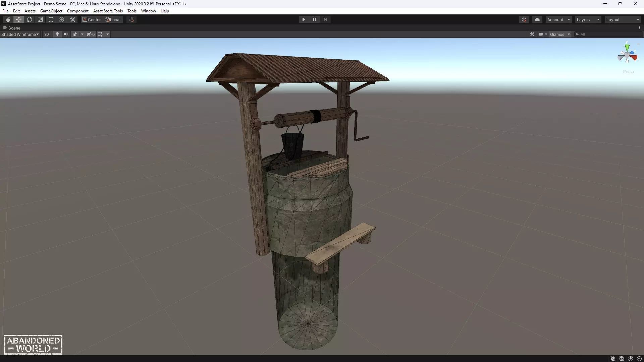644x362 pixels.
Task: Open Collab services icon
Action: coord(524,19)
